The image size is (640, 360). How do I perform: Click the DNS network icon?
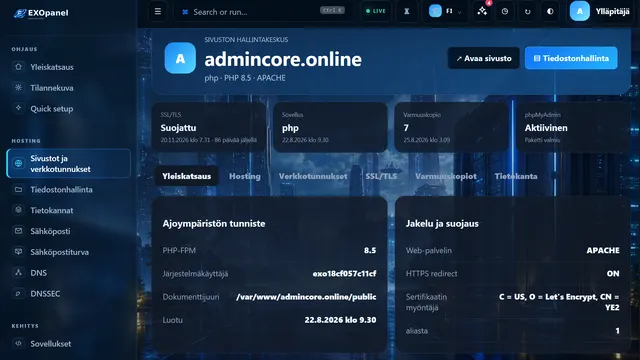[x=18, y=272]
